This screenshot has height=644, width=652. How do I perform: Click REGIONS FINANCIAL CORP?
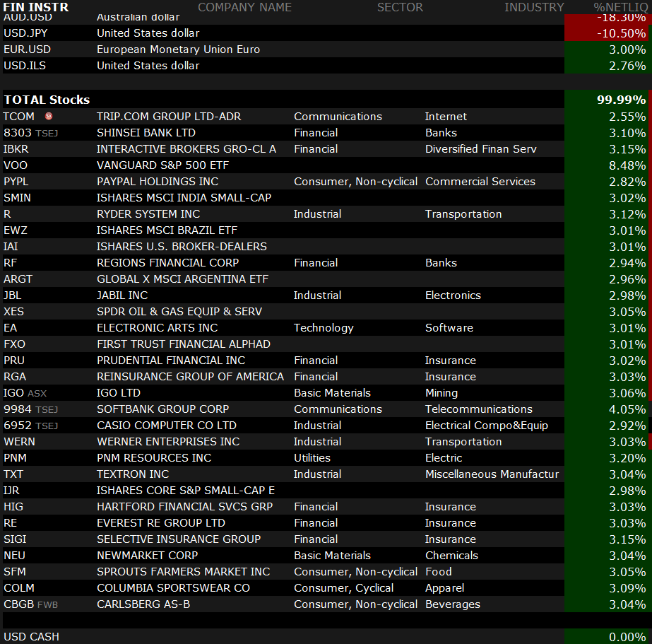click(x=167, y=262)
